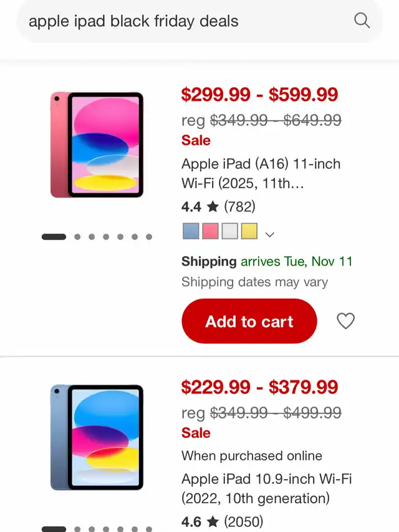399x532 pixels.
Task: Expand more color options chevron
Action: pos(269,235)
